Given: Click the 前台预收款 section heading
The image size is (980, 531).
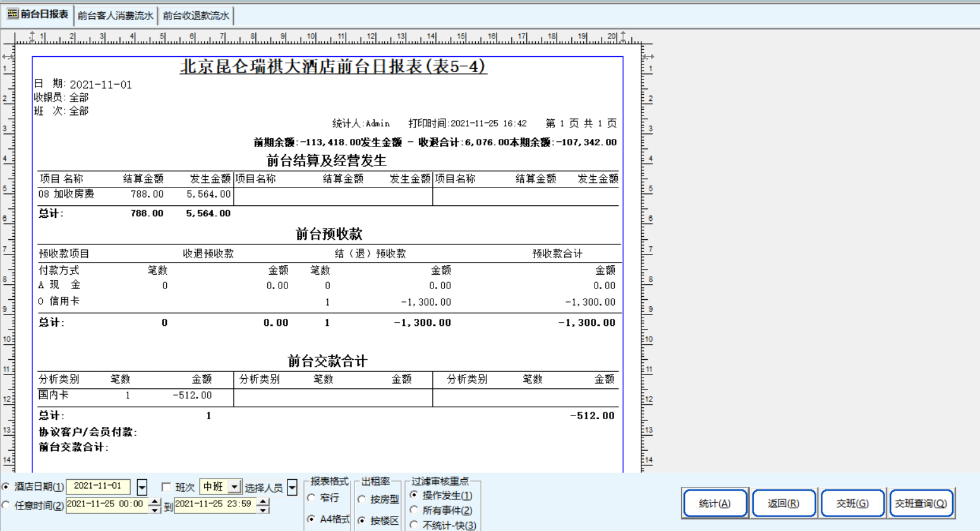Looking at the screenshot, I should point(329,234).
